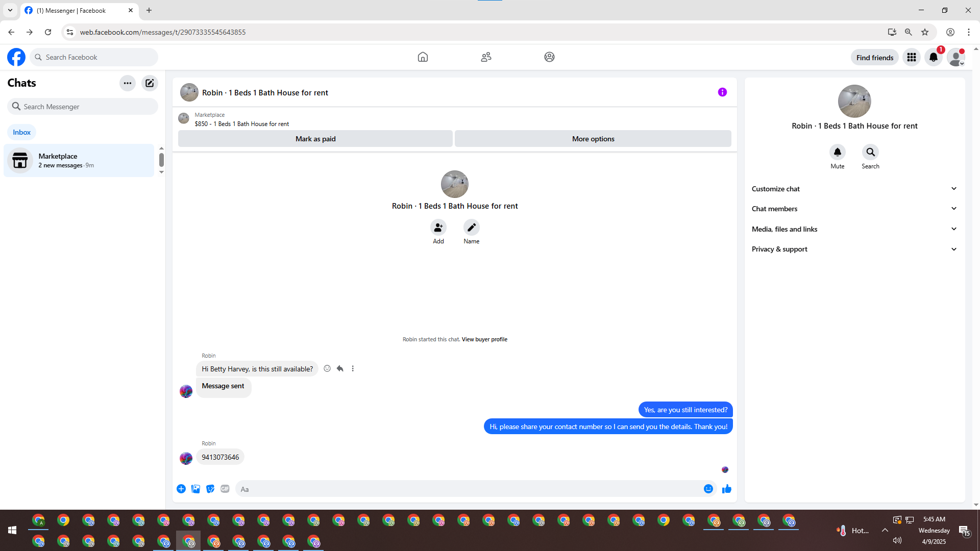Open Chrome zoom control in address bar
980x551 pixels.
pyautogui.click(x=909, y=32)
